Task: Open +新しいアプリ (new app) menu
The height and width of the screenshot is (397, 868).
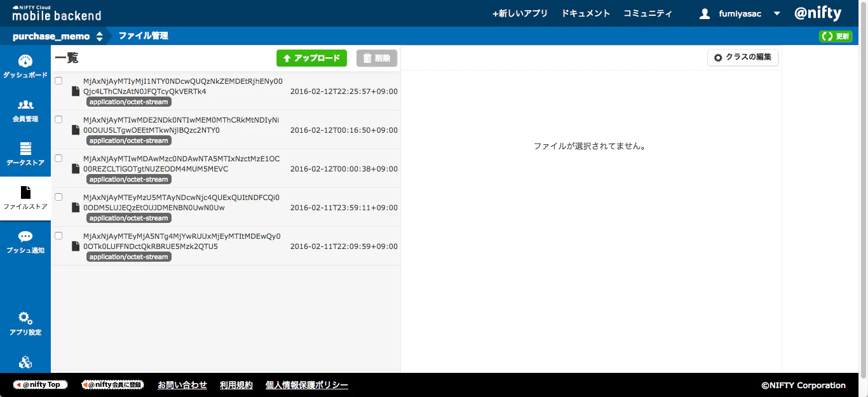Action: click(520, 13)
